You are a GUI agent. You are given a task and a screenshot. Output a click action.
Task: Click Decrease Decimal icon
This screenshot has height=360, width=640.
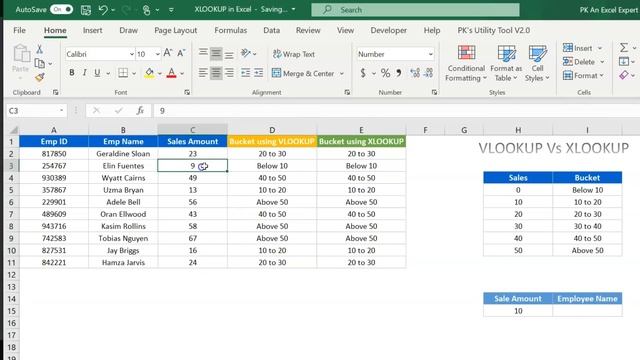click(429, 73)
